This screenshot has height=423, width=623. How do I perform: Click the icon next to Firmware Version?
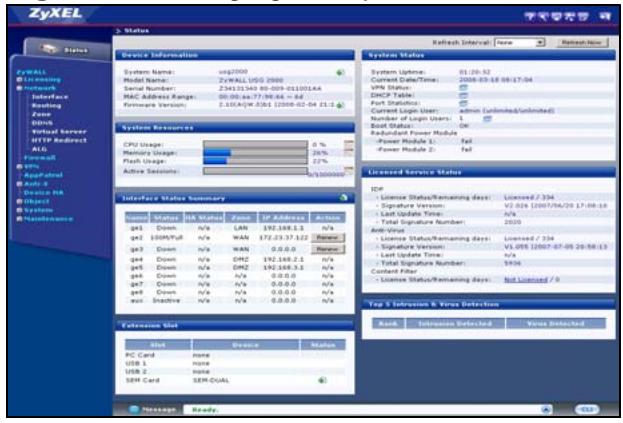(x=341, y=105)
